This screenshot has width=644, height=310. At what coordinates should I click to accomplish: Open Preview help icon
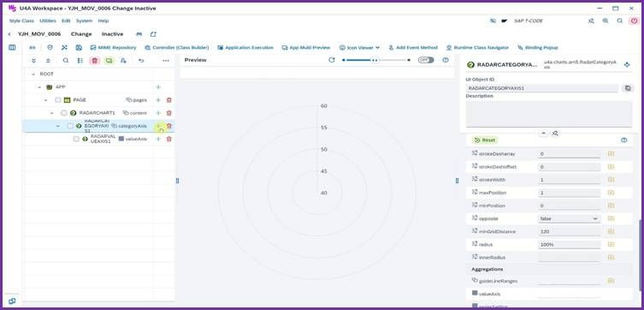[x=446, y=60]
